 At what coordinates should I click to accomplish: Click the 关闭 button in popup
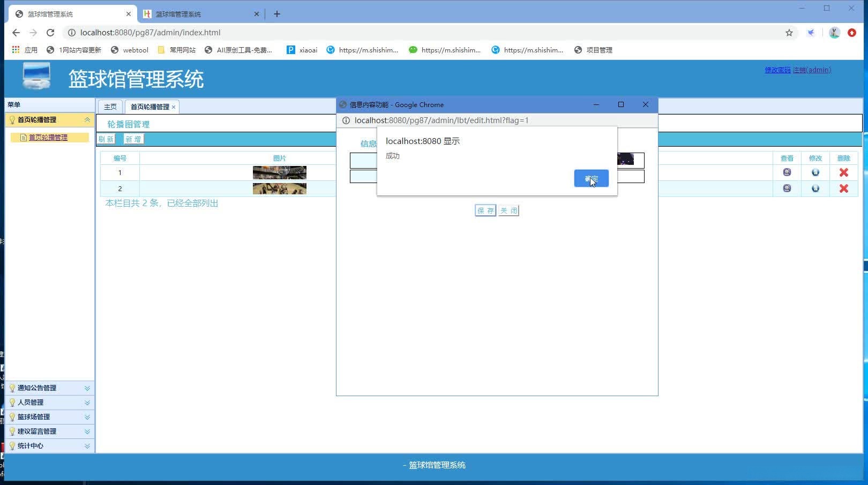tap(508, 210)
